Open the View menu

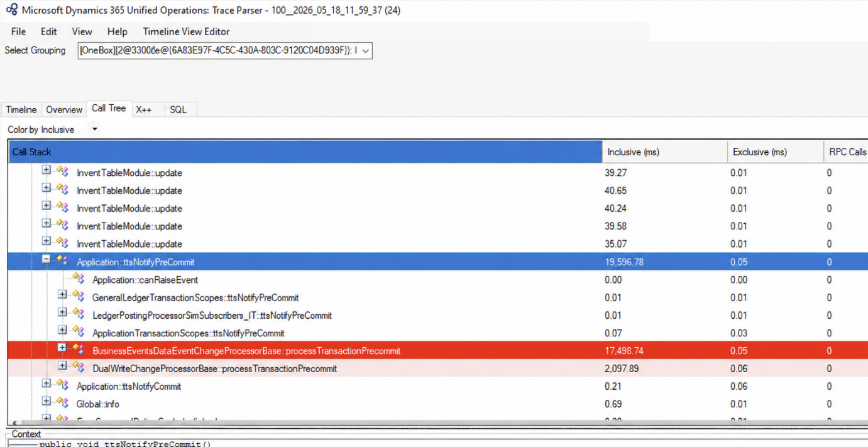pyautogui.click(x=82, y=31)
